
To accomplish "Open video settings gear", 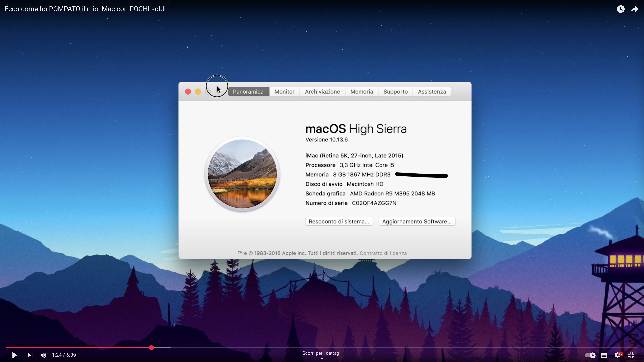I will (x=618, y=355).
